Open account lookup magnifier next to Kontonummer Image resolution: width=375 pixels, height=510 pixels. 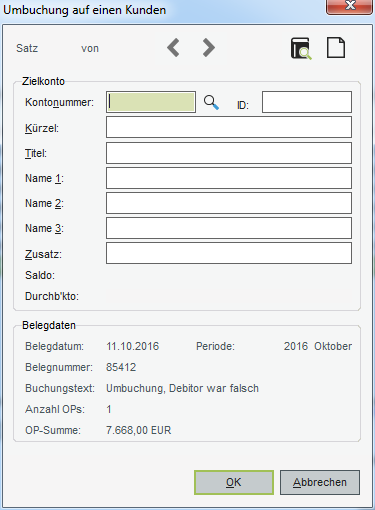point(211,102)
